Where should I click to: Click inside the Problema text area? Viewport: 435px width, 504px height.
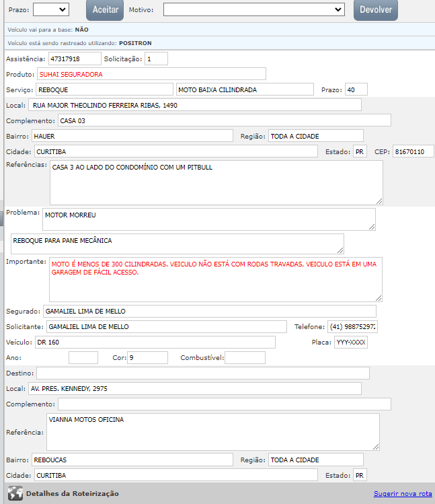pyautogui.click(x=208, y=219)
